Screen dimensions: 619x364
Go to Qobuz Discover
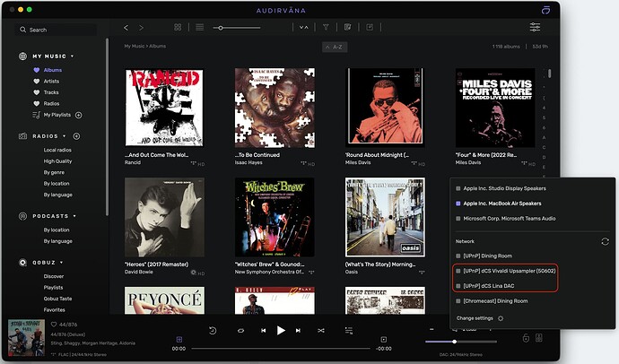click(54, 276)
